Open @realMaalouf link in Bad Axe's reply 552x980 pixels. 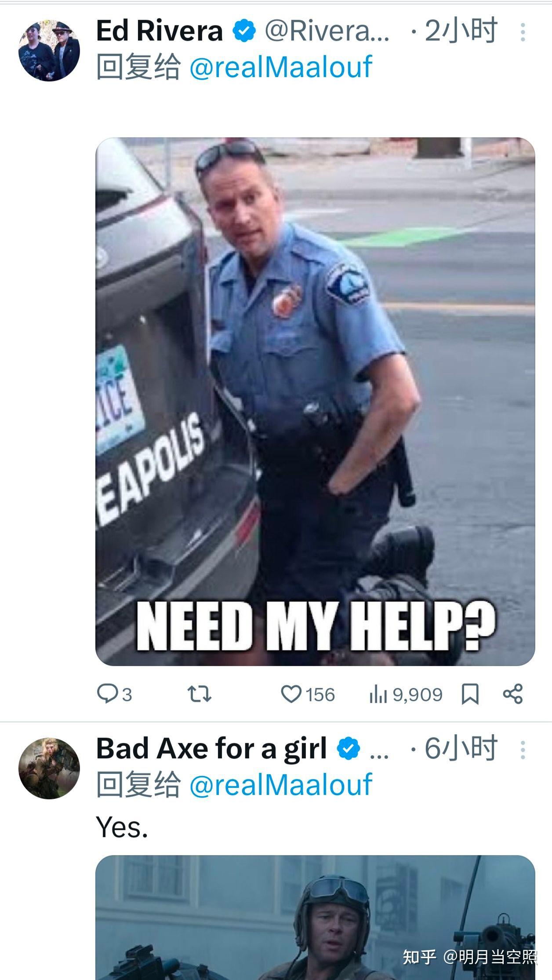(x=281, y=785)
